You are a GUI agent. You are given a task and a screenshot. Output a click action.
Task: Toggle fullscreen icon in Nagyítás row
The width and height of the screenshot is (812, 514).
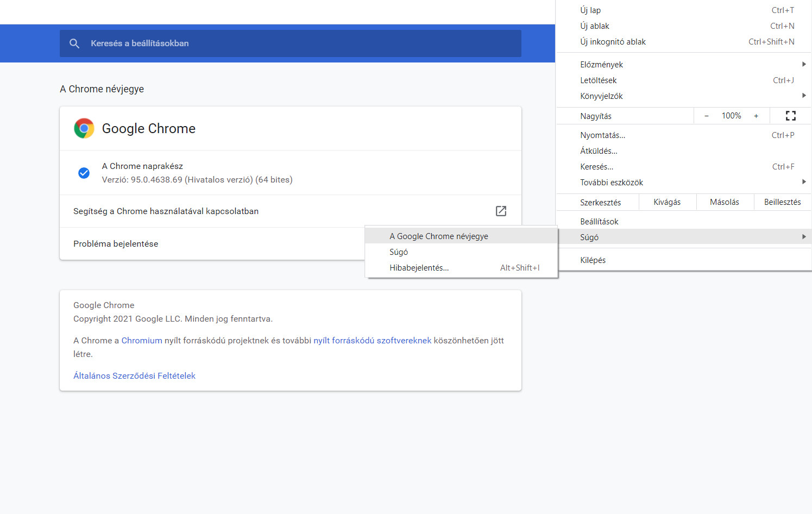(x=791, y=116)
